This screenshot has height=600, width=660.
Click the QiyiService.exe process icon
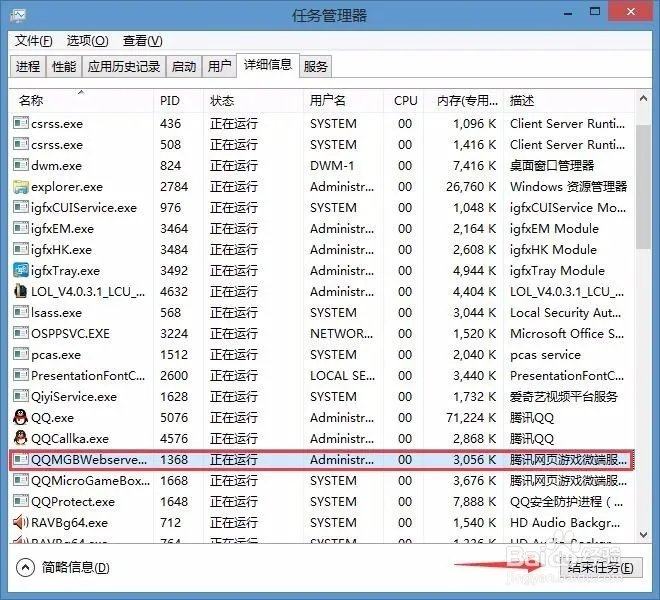(x=20, y=396)
